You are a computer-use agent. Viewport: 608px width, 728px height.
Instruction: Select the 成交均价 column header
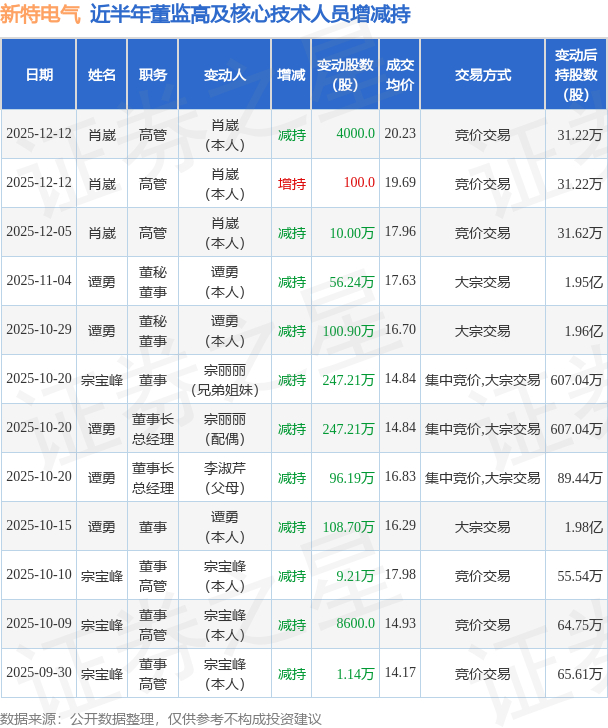pos(400,75)
